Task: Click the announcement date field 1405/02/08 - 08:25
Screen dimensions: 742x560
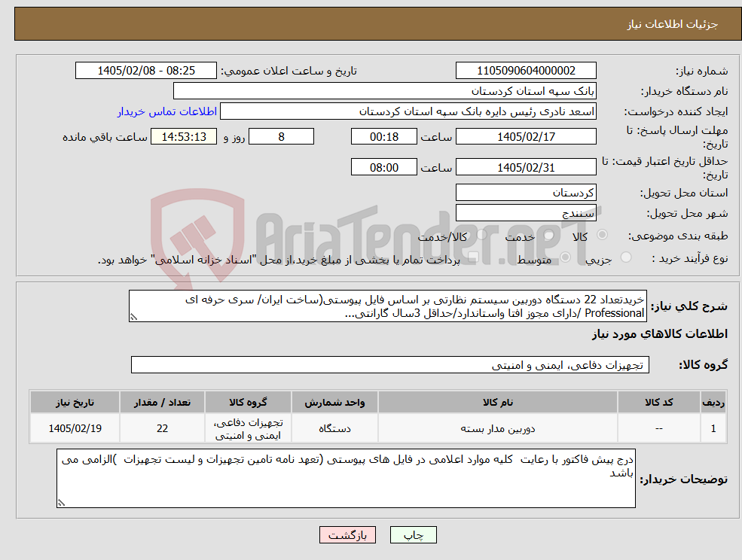Action: point(145,71)
